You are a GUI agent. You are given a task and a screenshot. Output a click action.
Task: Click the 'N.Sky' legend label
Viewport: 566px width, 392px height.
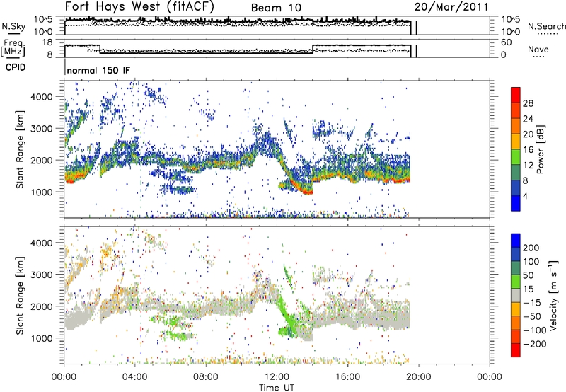click(13, 26)
